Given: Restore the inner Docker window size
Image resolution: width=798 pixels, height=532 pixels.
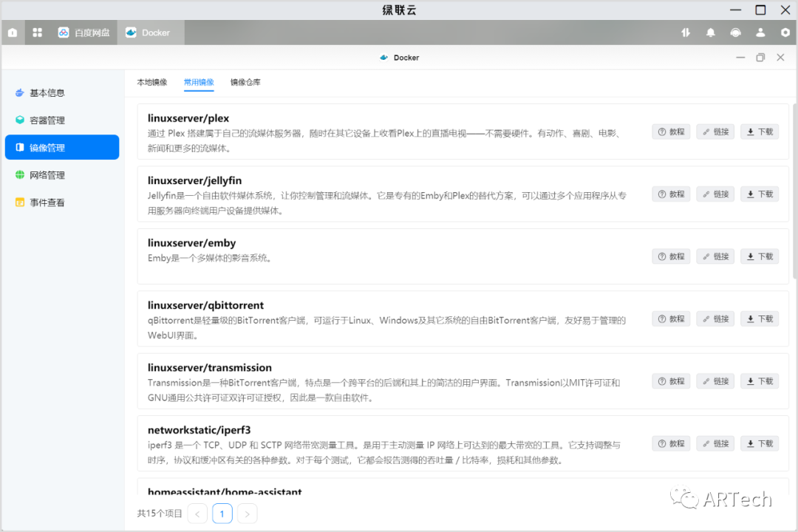Looking at the screenshot, I should click(760, 58).
